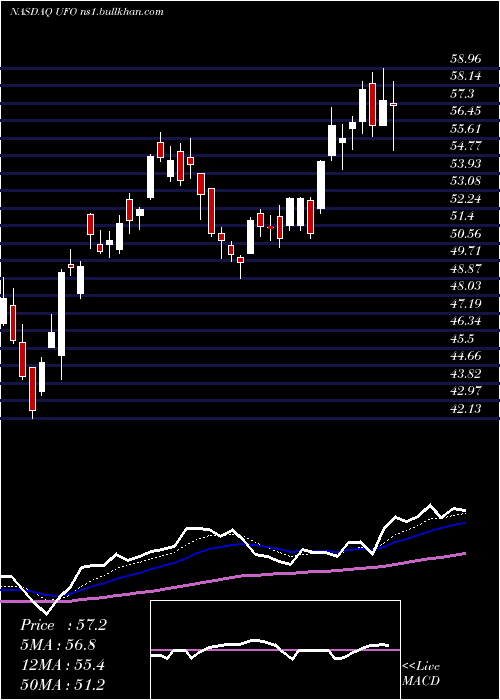Image resolution: width=500 pixels, height=700 pixels.
Task: Click the NASDAQ UFO chart title
Action: (x=86, y=12)
